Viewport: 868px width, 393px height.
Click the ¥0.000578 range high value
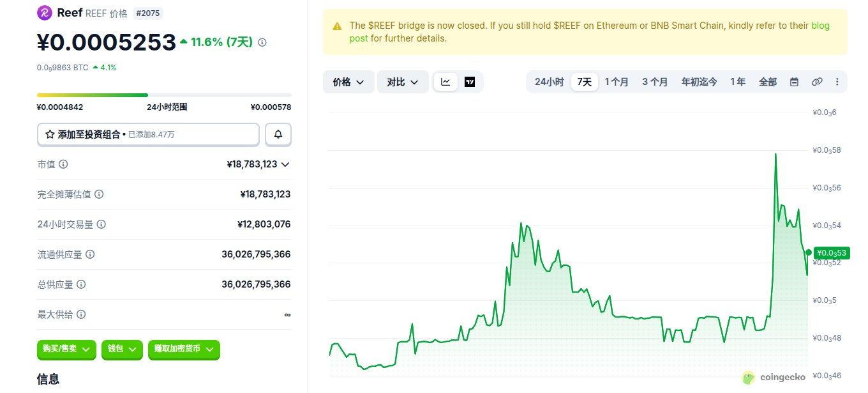(271, 107)
